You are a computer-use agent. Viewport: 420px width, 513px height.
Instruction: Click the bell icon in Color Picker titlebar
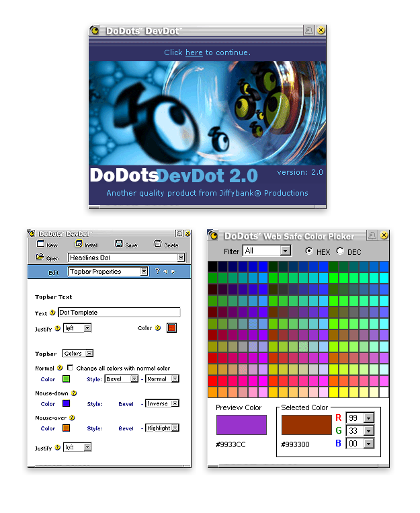(x=372, y=235)
